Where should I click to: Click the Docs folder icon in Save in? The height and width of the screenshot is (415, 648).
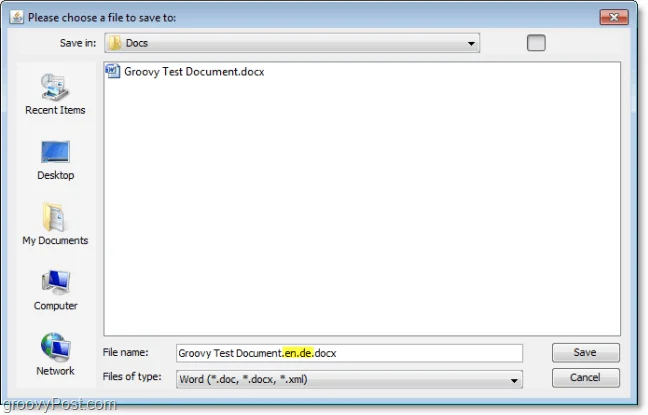tap(114, 43)
